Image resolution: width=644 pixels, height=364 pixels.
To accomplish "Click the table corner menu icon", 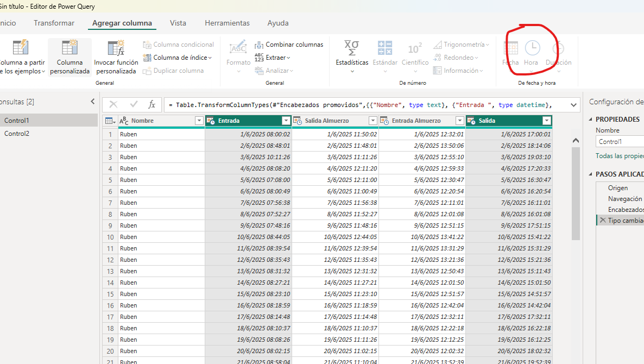I will [x=110, y=121].
